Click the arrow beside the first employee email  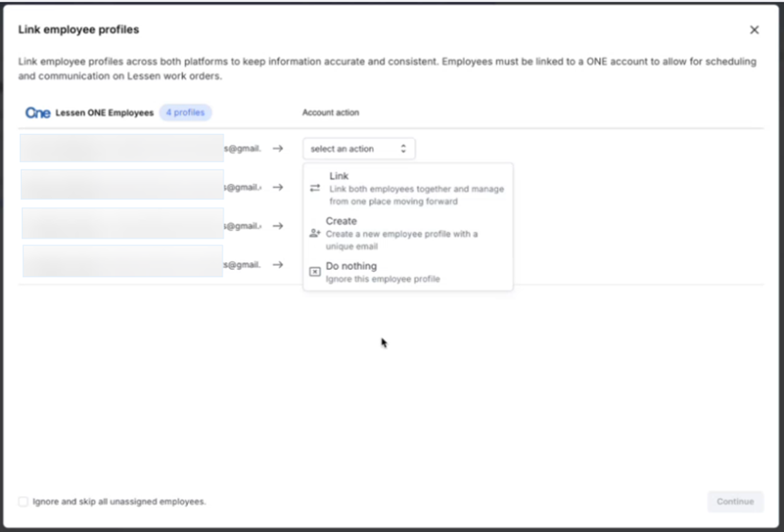pos(277,148)
